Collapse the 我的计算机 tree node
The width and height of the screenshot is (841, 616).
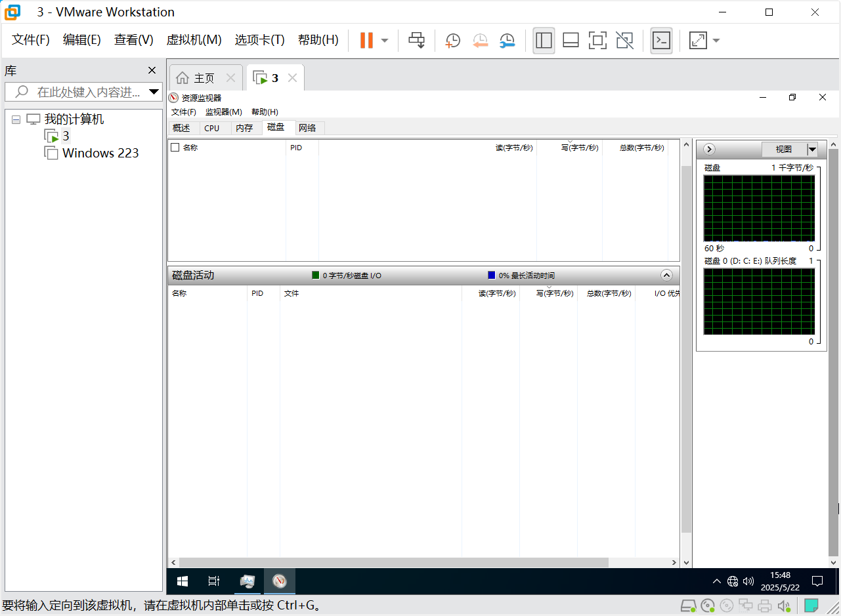pos(16,120)
